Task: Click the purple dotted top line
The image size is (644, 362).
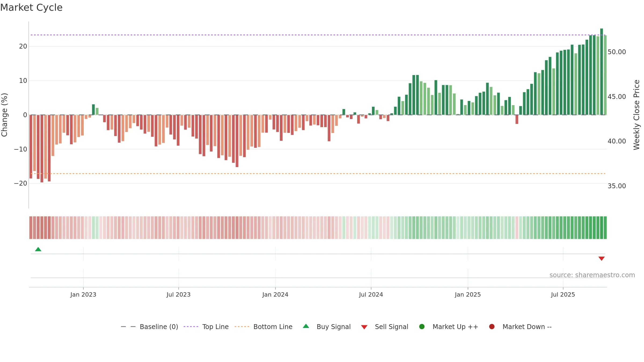Action: point(318,35)
